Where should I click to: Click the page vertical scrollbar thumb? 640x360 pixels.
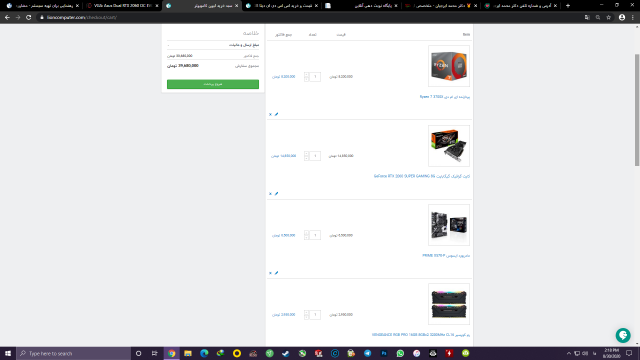(637, 110)
